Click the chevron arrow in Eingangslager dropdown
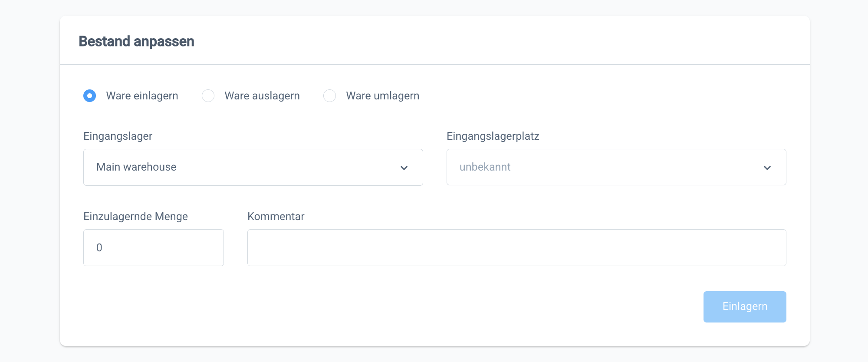This screenshot has height=362, width=868. pyautogui.click(x=404, y=168)
